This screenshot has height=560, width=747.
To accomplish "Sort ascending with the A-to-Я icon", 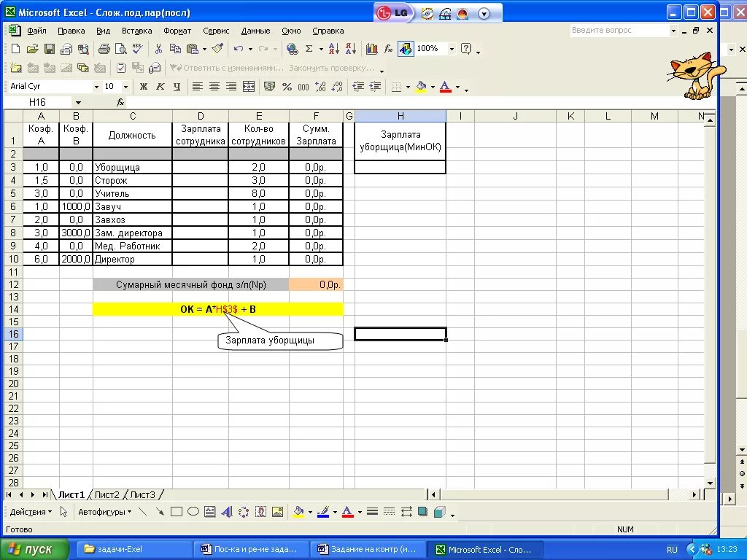I will tap(333, 49).
